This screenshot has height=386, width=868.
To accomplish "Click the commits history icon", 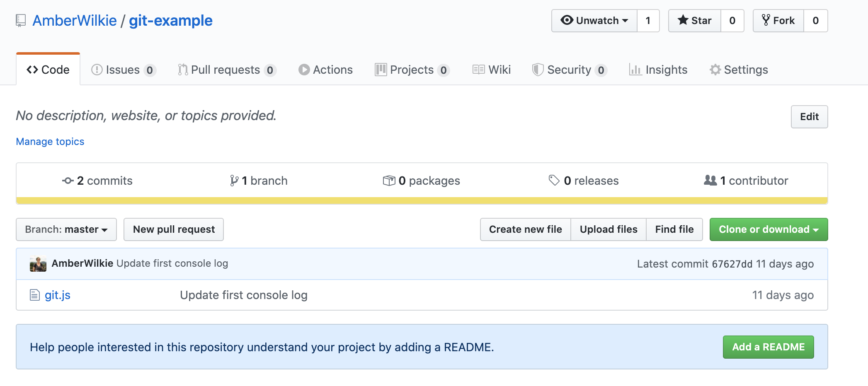I will pos(68,181).
